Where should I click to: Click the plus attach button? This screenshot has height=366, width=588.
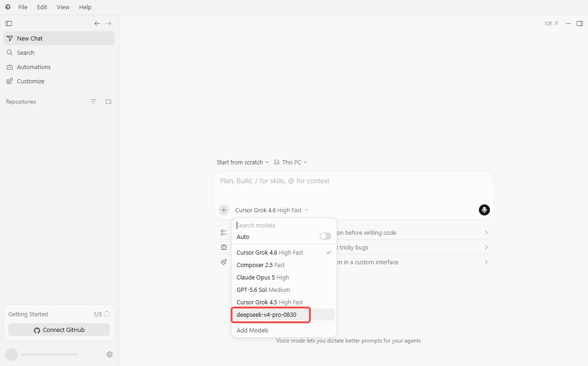[x=224, y=210]
